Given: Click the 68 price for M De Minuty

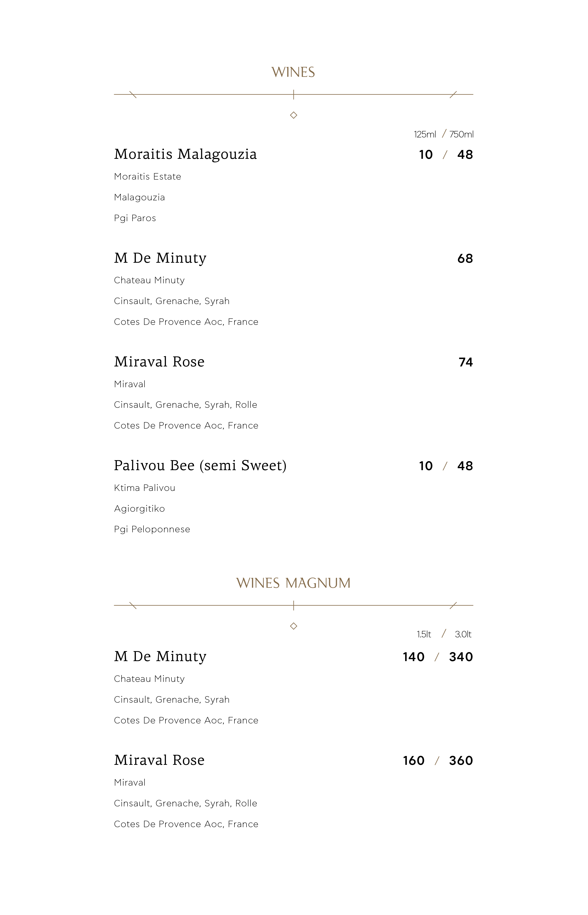Looking at the screenshot, I should point(465,259).
